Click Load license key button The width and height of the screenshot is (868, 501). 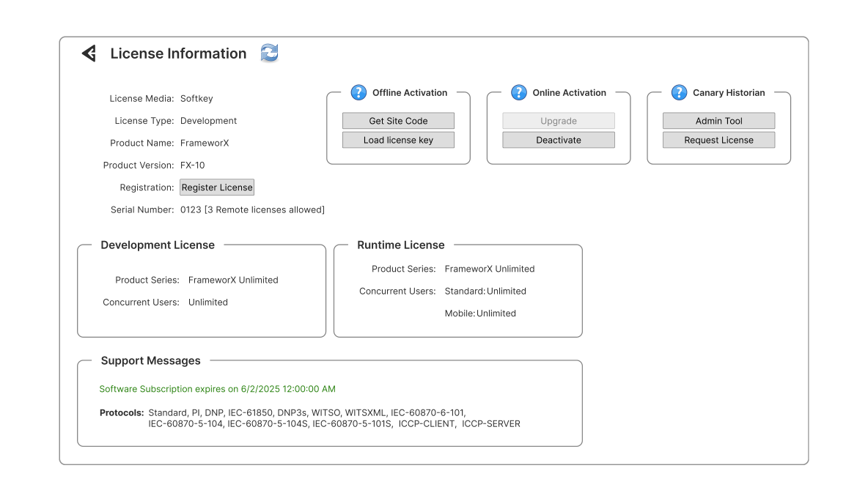pos(399,140)
